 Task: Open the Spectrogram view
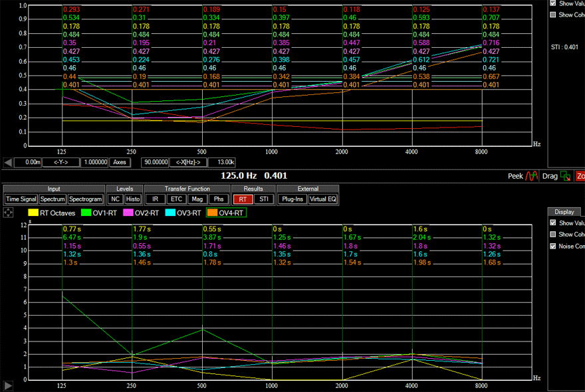86,199
